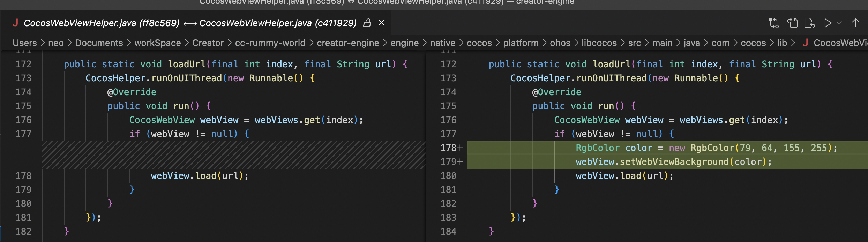Click the compare changes git icon
The image size is (868, 242).
pos(773,23)
